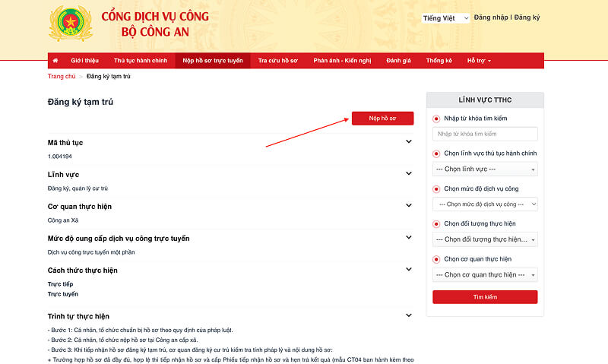Click the red Nộp hồ sơ button
This screenshot has width=608, height=364.
382,118
